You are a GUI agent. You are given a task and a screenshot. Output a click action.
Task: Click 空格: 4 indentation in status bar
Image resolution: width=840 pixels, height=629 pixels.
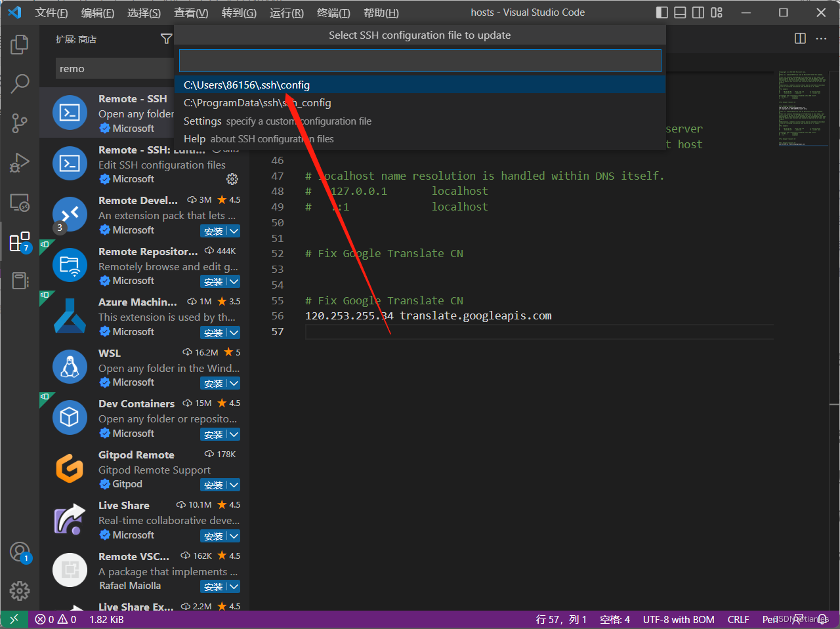click(x=615, y=619)
